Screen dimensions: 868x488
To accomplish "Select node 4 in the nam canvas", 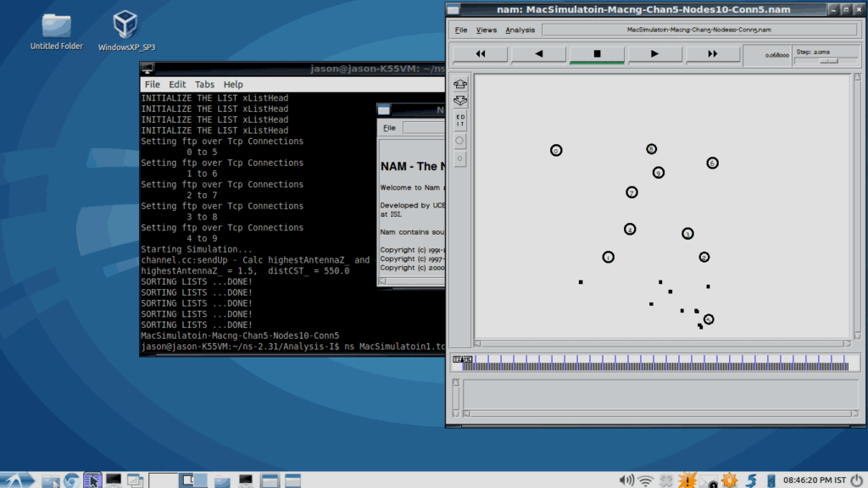I will tap(630, 229).
